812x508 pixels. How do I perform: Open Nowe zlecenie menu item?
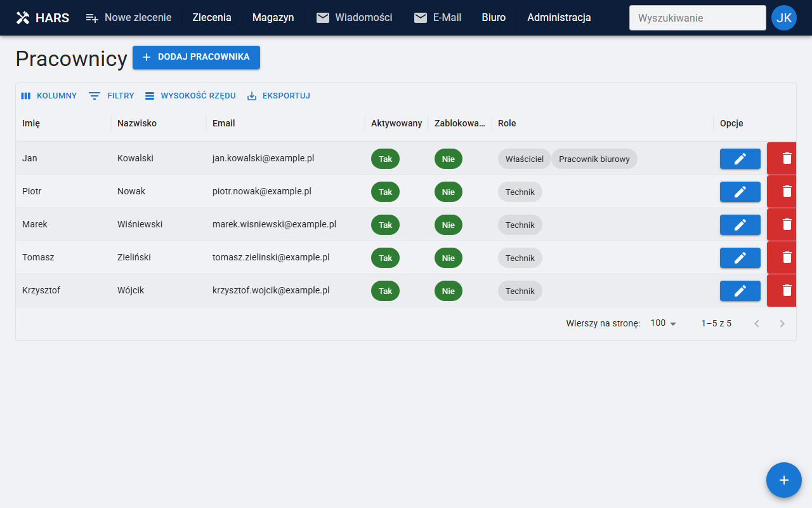coord(129,18)
